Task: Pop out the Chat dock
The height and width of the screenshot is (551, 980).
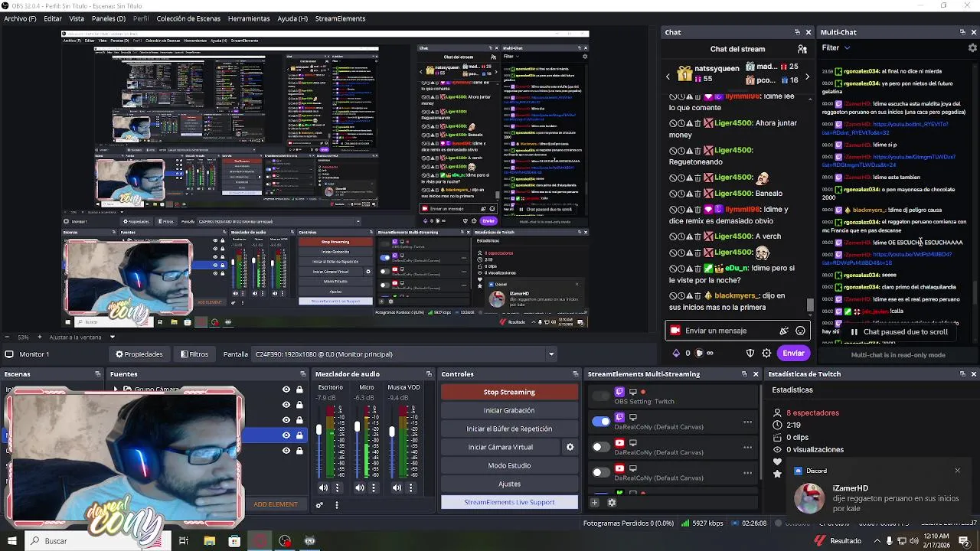Action: click(797, 32)
